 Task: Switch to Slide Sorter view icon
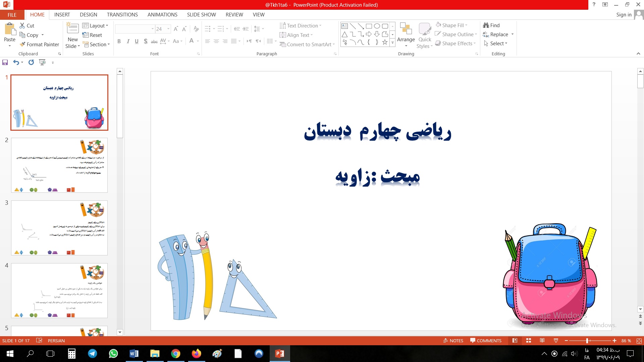(x=529, y=341)
